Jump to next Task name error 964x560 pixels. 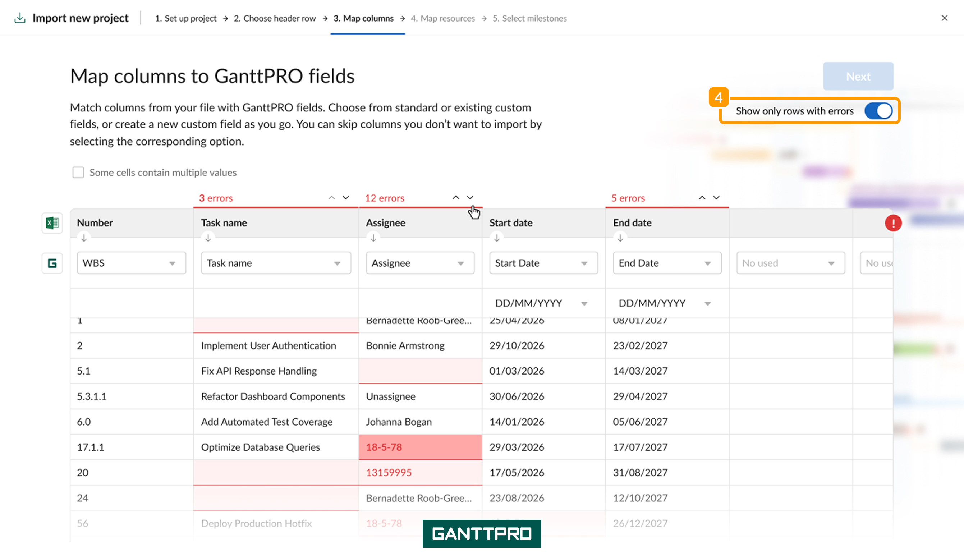[346, 198]
